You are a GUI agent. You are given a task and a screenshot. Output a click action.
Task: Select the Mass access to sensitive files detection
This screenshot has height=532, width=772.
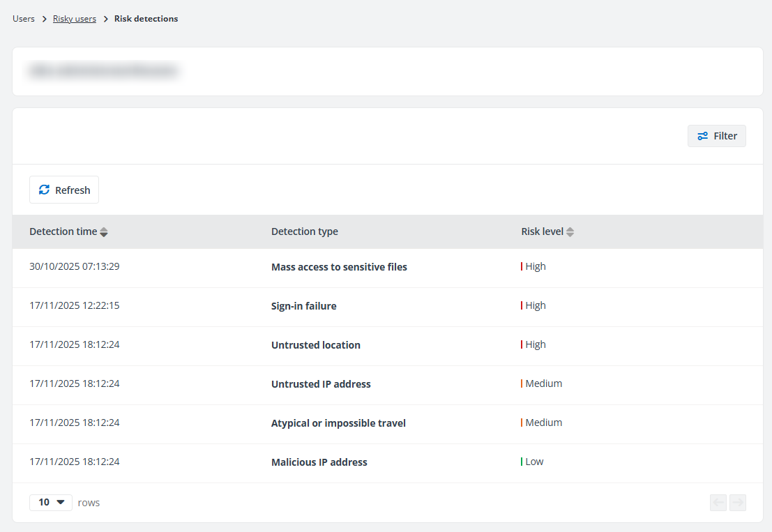click(339, 266)
